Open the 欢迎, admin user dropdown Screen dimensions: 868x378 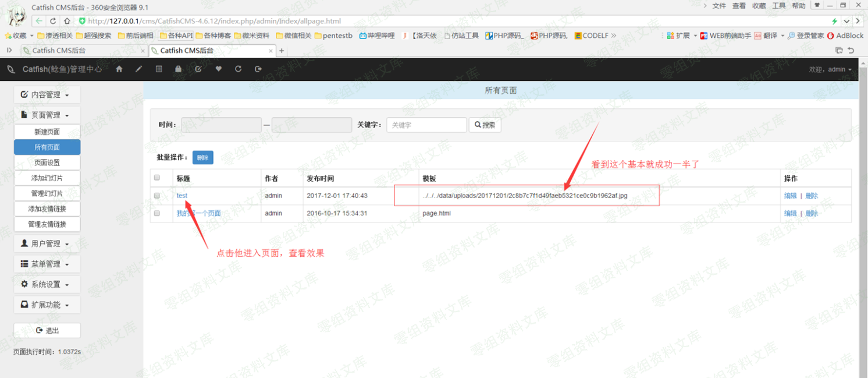pyautogui.click(x=830, y=69)
